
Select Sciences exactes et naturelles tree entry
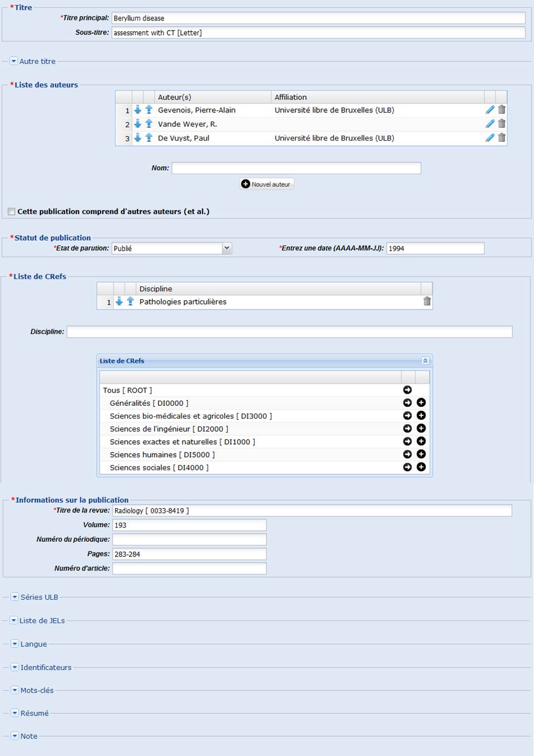[182, 442]
